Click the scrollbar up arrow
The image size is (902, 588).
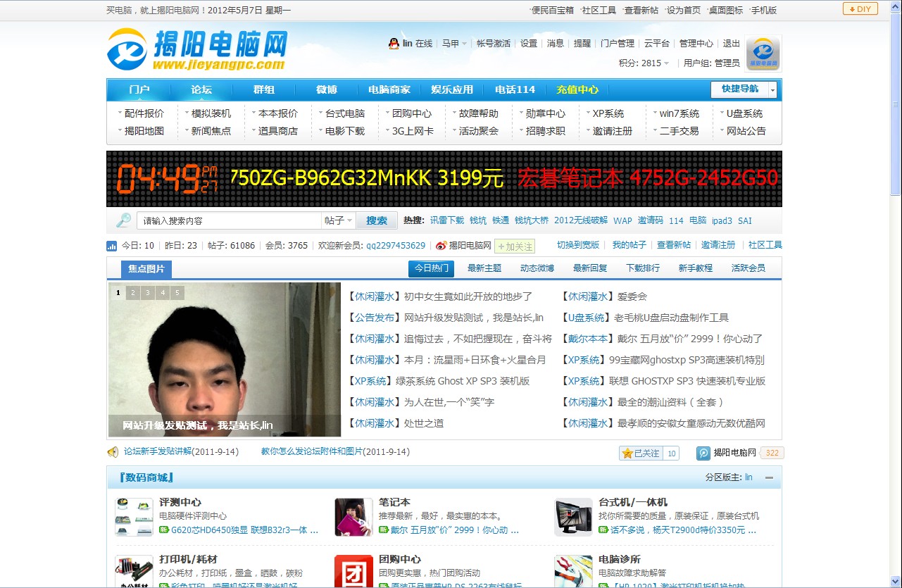click(896, 6)
